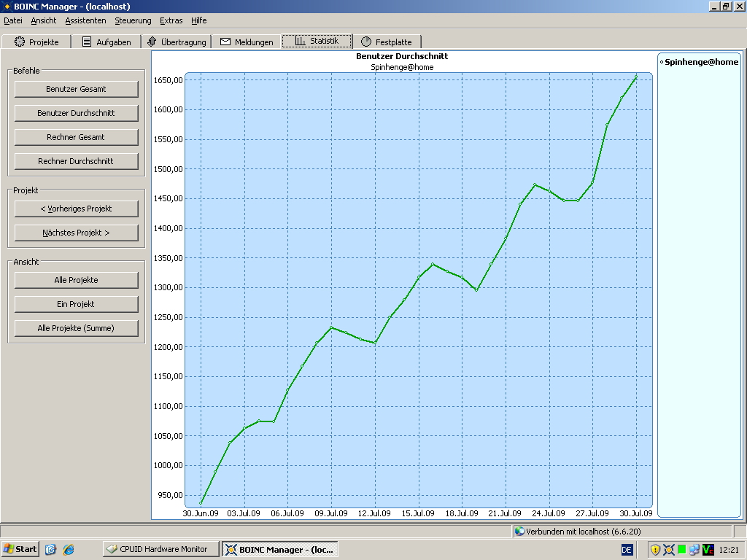Click the 1650,00 y-axis label

click(169, 80)
